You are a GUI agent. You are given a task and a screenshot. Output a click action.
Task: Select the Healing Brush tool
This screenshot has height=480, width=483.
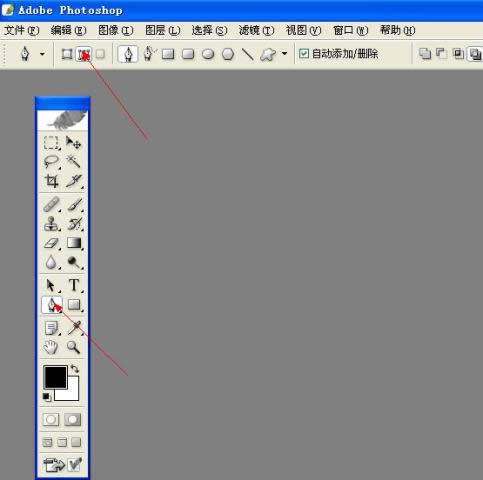(51, 204)
